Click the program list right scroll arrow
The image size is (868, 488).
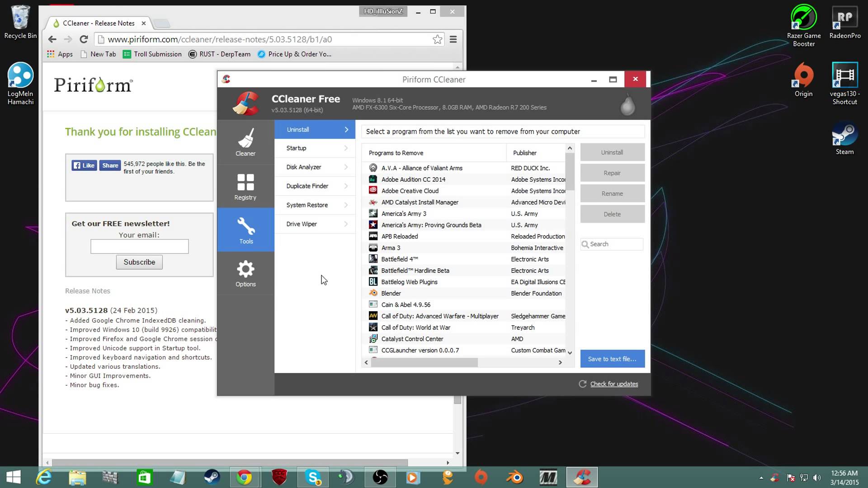coord(560,362)
